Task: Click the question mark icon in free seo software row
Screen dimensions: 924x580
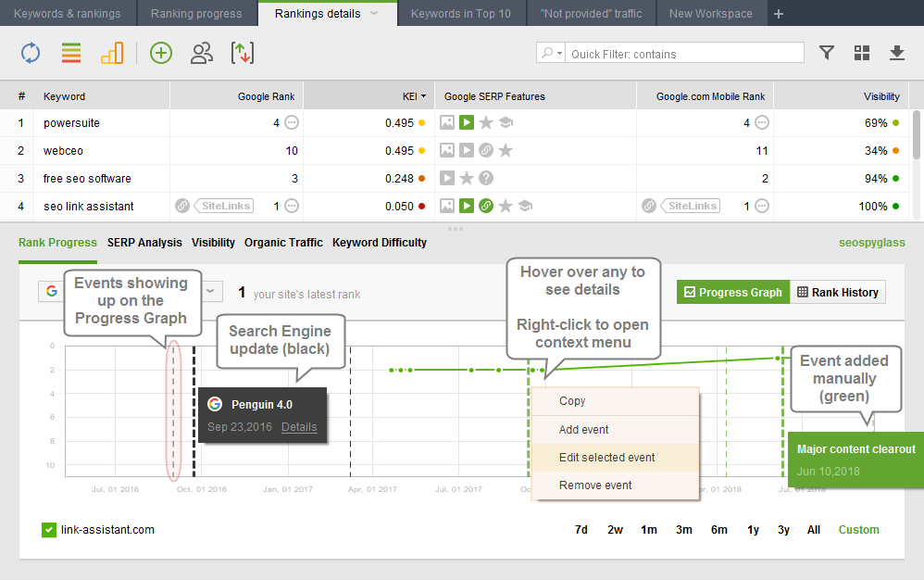Action: coord(486,178)
